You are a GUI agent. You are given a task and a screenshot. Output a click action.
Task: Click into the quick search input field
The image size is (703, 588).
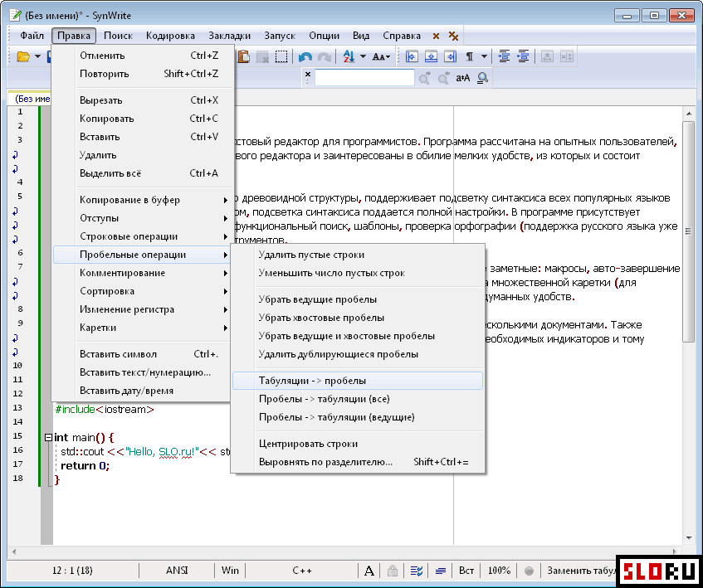click(x=364, y=78)
